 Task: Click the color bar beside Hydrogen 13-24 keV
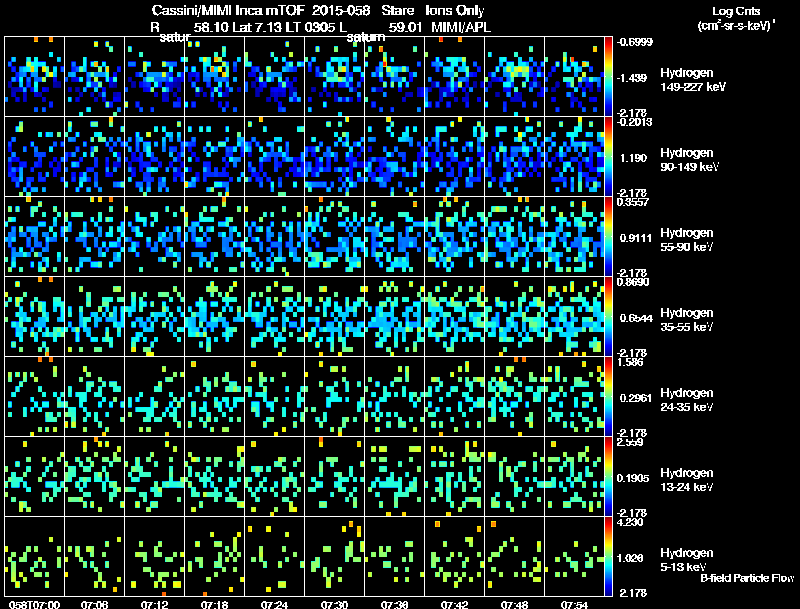click(x=608, y=476)
